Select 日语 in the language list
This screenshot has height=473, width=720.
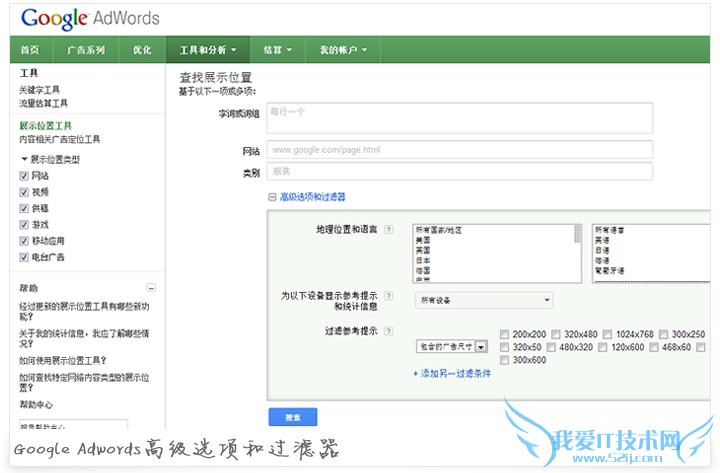tap(602, 250)
